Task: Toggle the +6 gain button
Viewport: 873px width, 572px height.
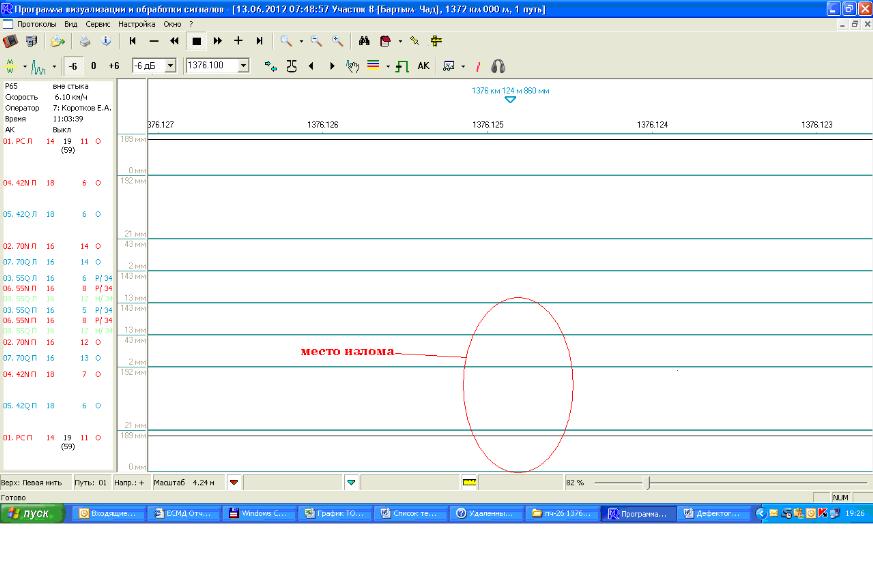Action: [x=114, y=66]
